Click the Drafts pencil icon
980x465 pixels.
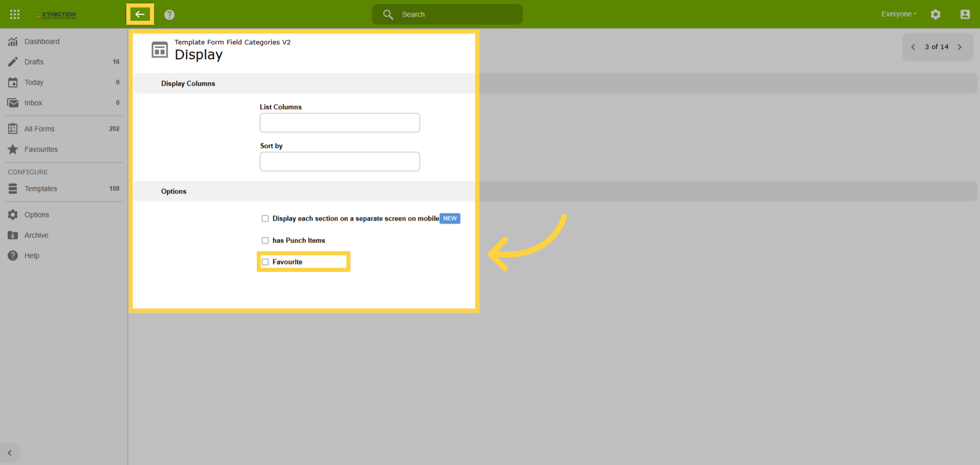click(x=13, y=62)
